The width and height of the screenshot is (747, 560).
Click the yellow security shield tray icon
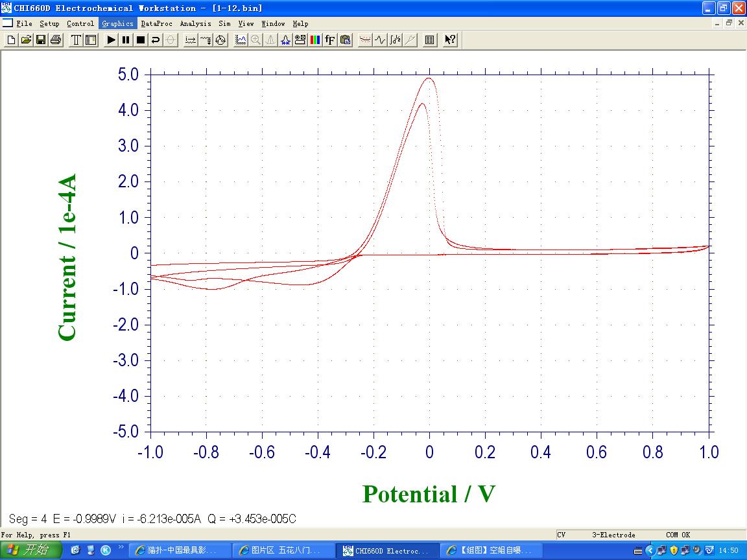[674, 550]
